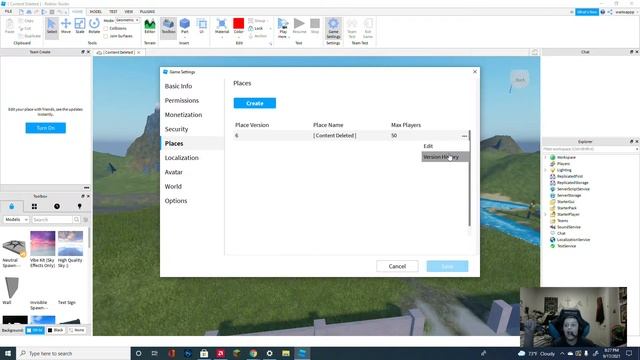Click the Resume playback button
Image resolution: width=640 pixels, height=360 pixels.
pyautogui.click(x=299, y=27)
